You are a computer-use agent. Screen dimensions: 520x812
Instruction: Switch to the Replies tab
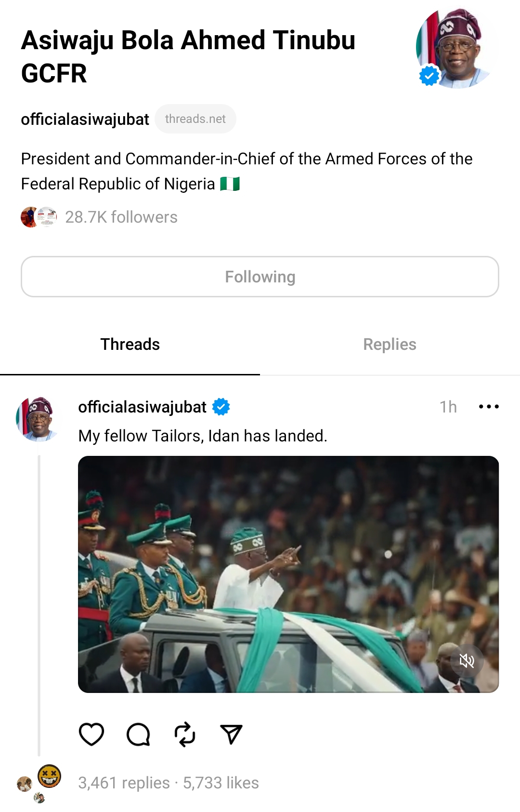pyautogui.click(x=390, y=344)
